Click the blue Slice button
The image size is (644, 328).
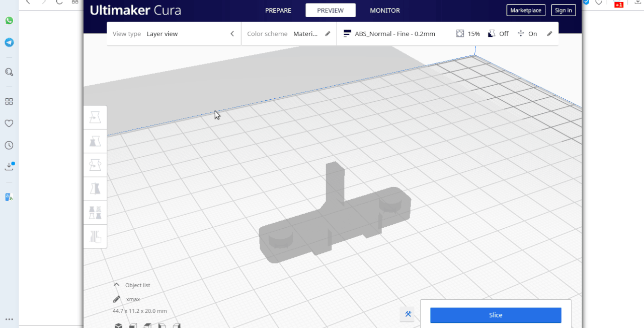[x=496, y=315]
